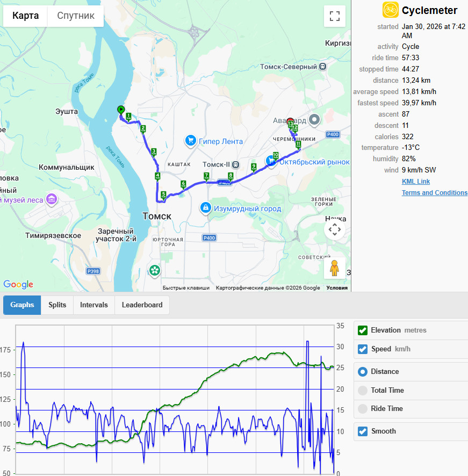
Task: Click the kilometer 10 route marker
Action: coord(276,156)
